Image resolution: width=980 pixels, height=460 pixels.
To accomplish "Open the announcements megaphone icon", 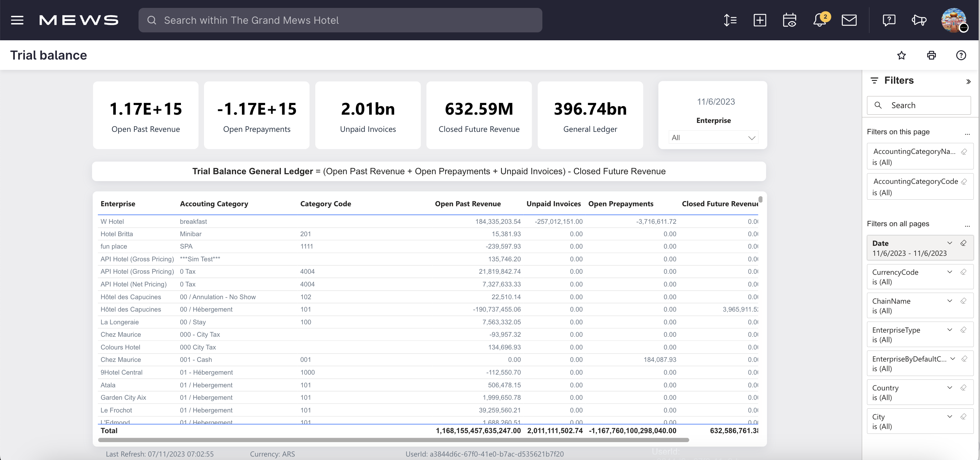I will (x=919, y=20).
